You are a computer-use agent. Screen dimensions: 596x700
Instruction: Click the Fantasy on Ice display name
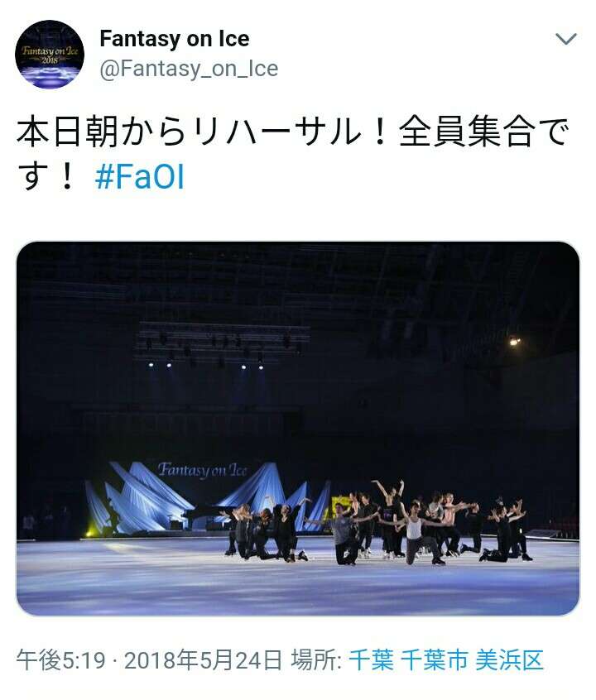[174, 38]
